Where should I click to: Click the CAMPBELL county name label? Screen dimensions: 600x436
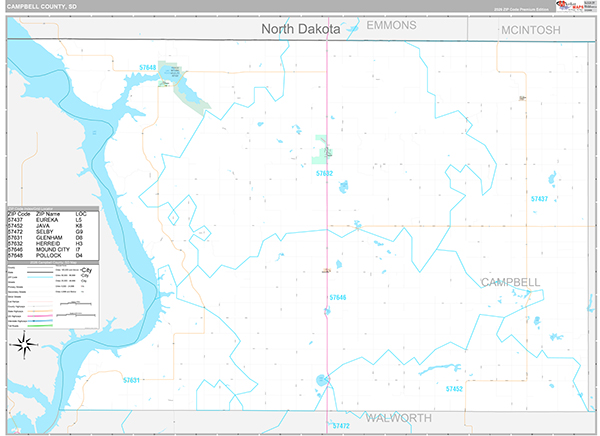(x=510, y=282)
